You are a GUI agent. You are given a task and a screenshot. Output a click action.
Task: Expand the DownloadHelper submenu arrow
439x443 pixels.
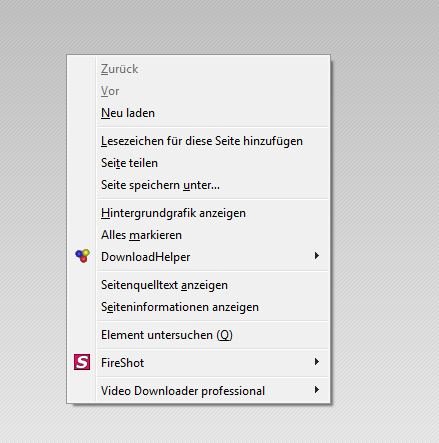(x=317, y=256)
